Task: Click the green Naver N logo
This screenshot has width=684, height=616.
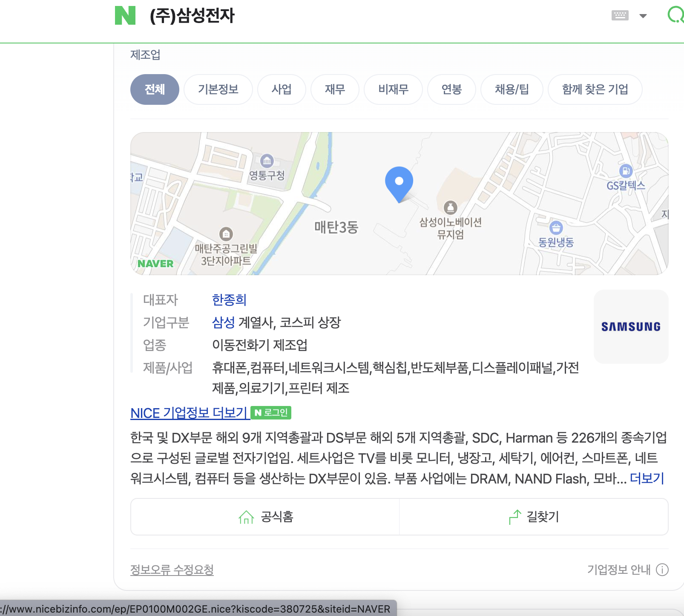Action: (125, 15)
